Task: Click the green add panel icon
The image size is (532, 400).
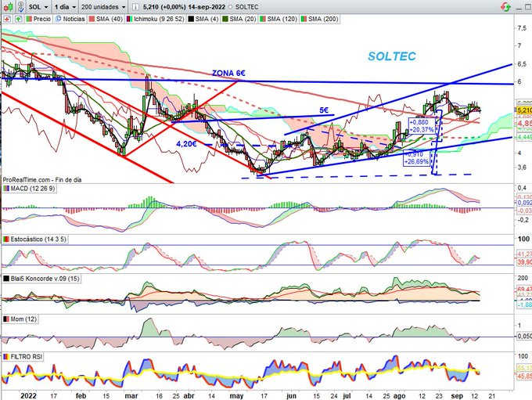Action: pos(18,19)
